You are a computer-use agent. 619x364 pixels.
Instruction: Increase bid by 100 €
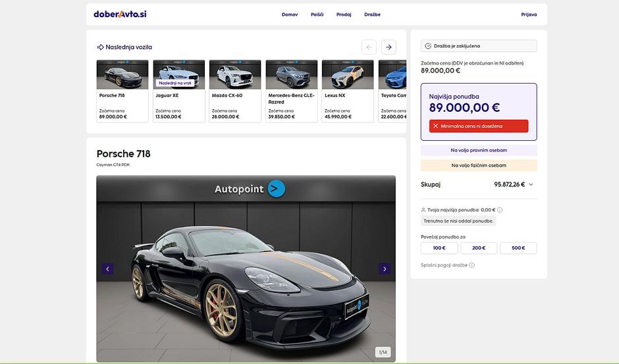(439, 248)
